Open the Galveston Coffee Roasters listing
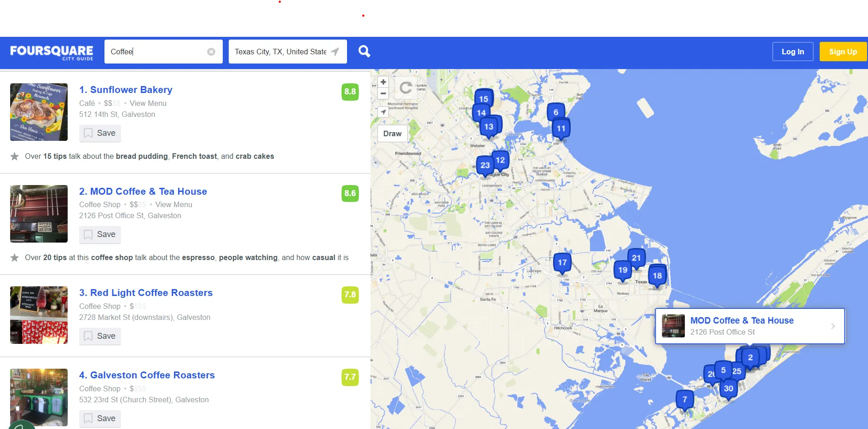The height and width of the screenshot is (429, 868). click(x=147, y=375)
